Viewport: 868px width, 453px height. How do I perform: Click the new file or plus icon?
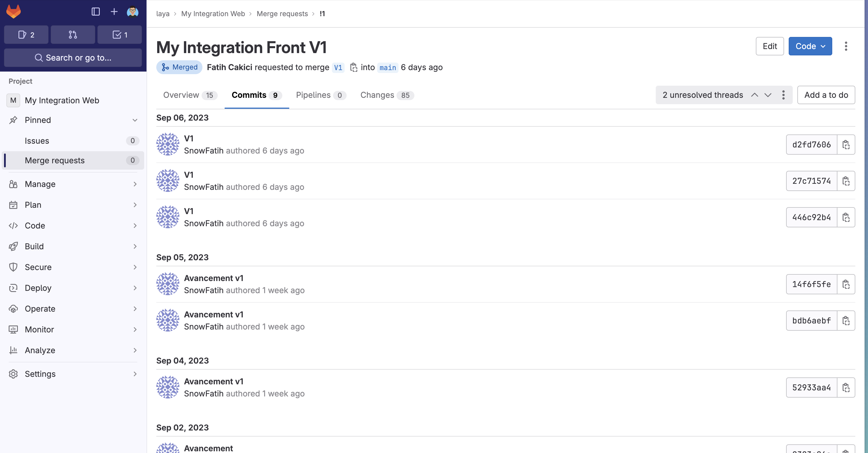(114, 11)
